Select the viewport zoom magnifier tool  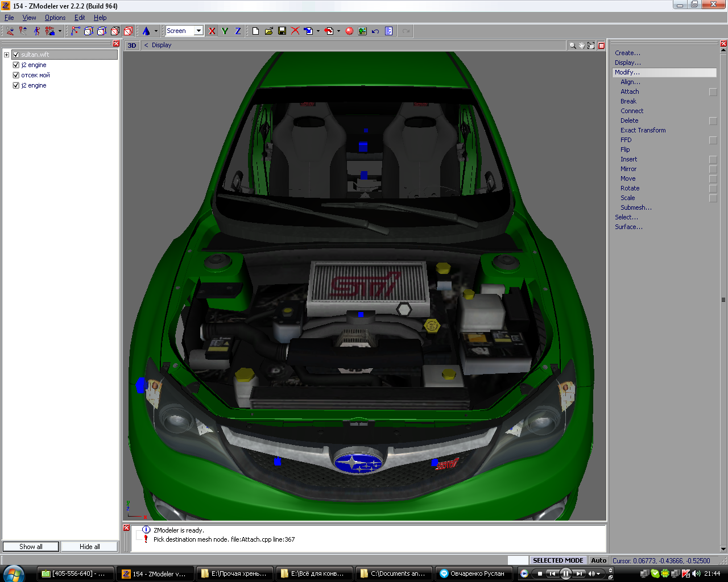tap(573, 45)
